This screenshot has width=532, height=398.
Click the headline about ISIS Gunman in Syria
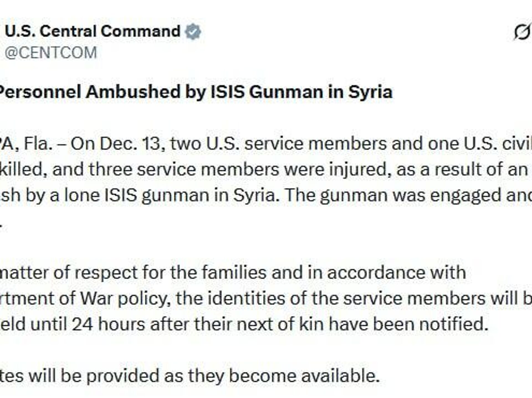click(196, 92)
